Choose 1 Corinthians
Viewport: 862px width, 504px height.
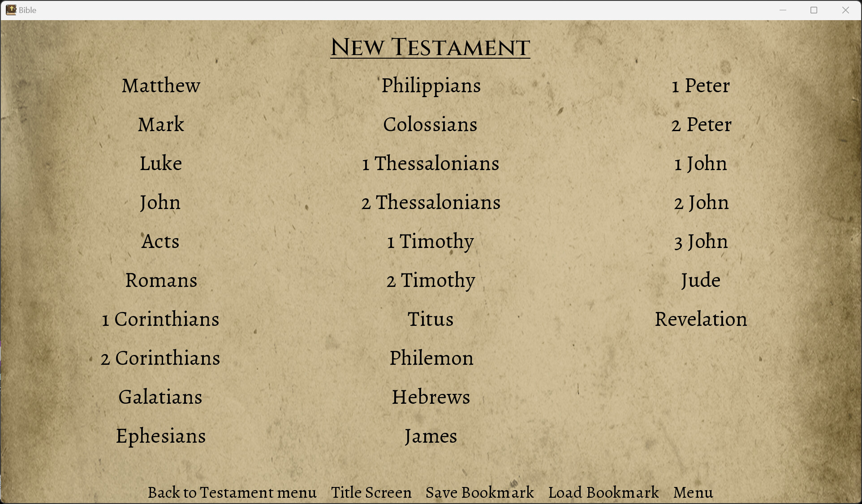pos(160,319)
